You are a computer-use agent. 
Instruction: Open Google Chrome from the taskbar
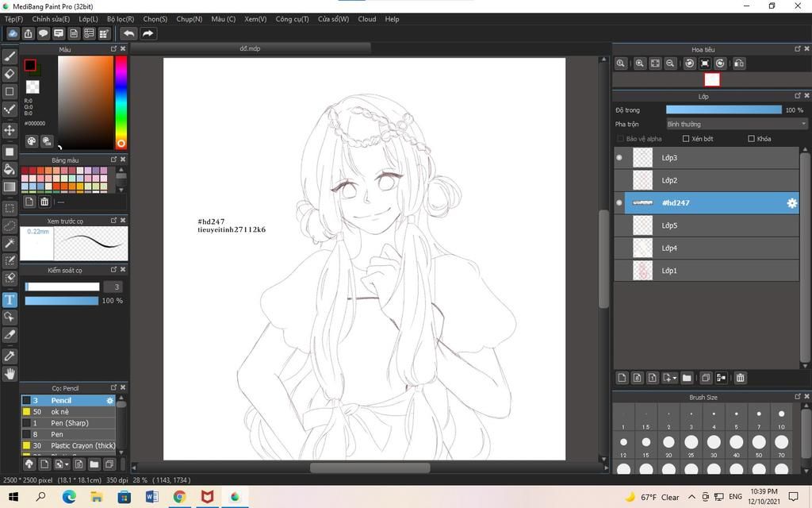[x=180, y=497]
